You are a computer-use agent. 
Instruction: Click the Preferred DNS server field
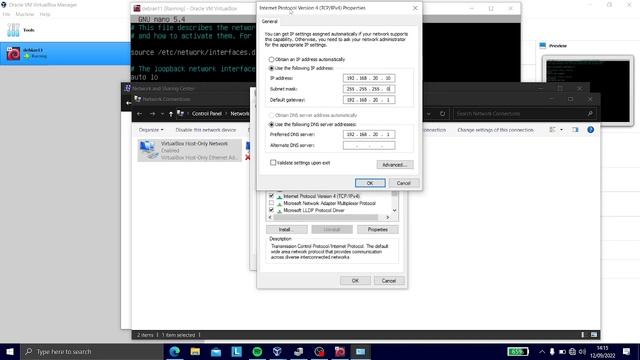click(369, 134)
